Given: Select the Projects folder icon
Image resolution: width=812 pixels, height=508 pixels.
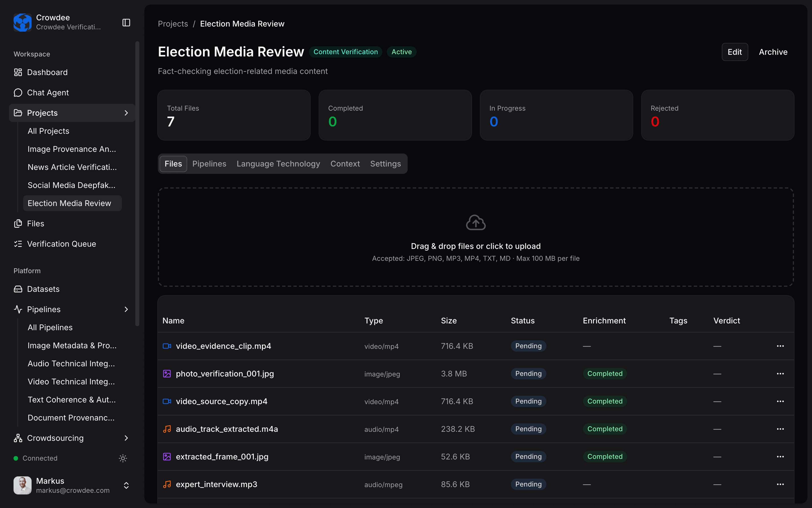Looking at the screenshot, I should (x=18, y=113).
